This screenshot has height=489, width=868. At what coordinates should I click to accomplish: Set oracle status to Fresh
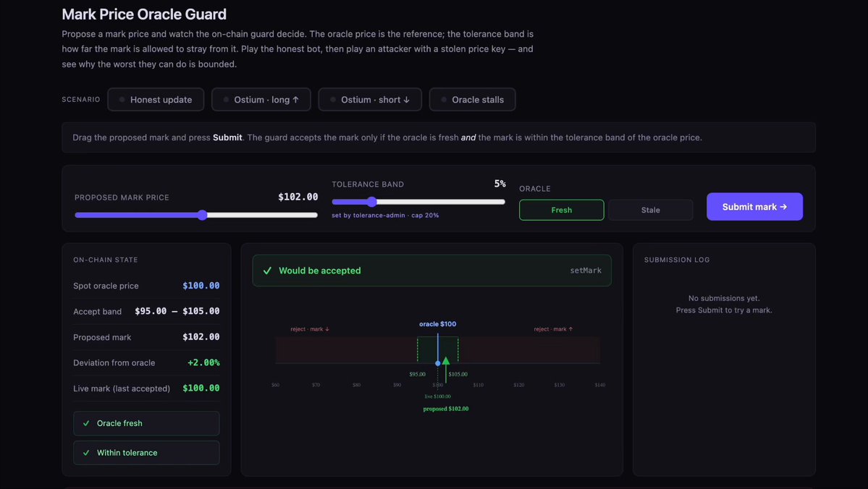coord(561,211)
